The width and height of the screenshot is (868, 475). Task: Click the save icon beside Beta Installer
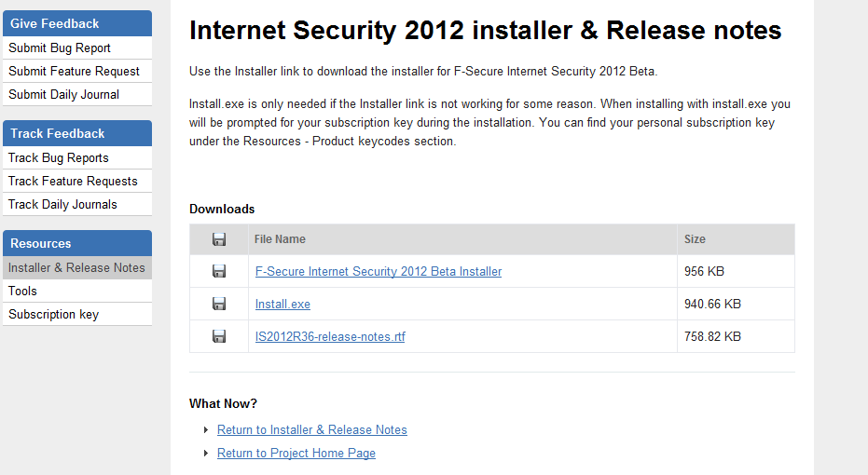pos(219,271)
